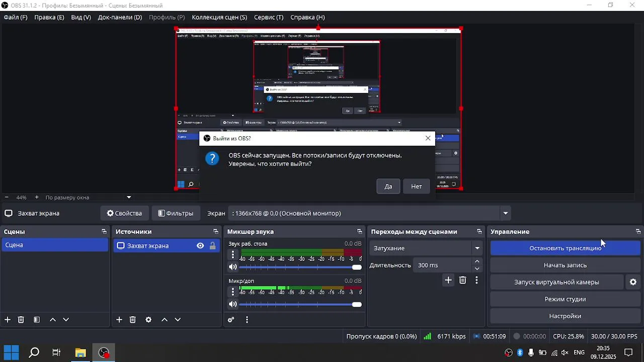Toggle lock on Захват экрана source
The height and width of the screenshot is (362, 644).
pyautogui.click(x=213, y=246)
